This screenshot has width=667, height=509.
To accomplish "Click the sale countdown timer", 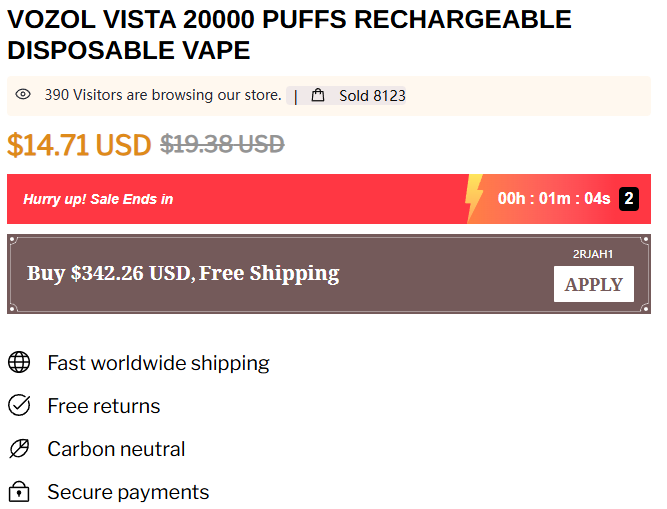I will [554, 199].
